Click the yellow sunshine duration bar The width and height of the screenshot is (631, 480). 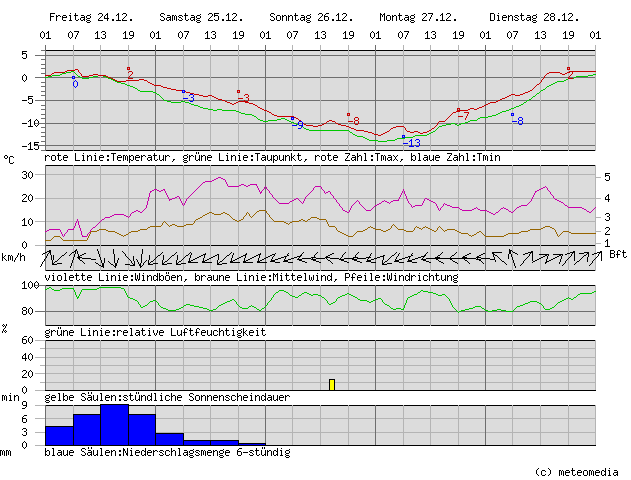tap(332, 385)
